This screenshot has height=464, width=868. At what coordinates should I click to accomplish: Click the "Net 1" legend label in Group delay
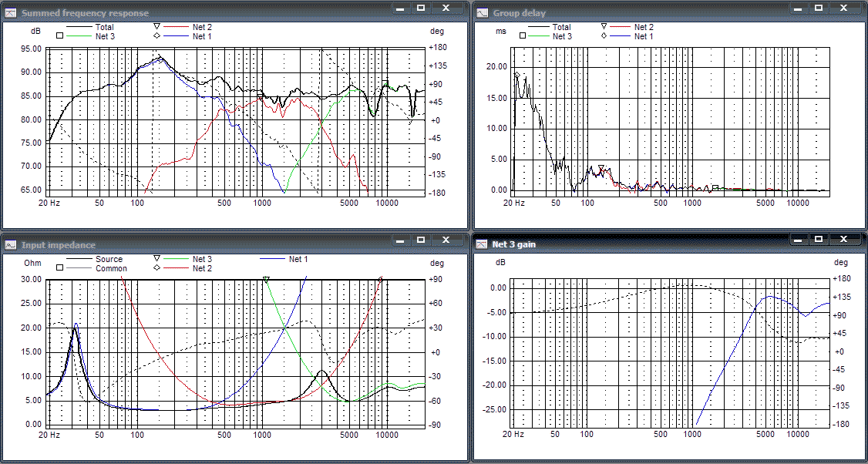(644, 36)
